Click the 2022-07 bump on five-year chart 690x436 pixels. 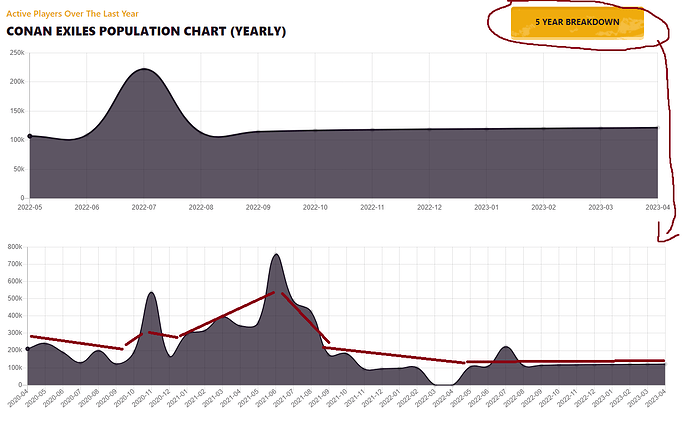506,347
